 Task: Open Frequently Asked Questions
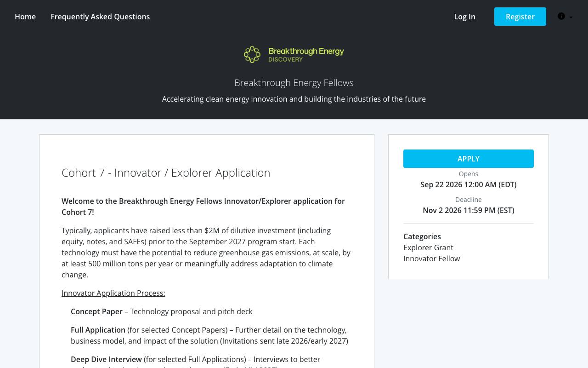(100, 17)
